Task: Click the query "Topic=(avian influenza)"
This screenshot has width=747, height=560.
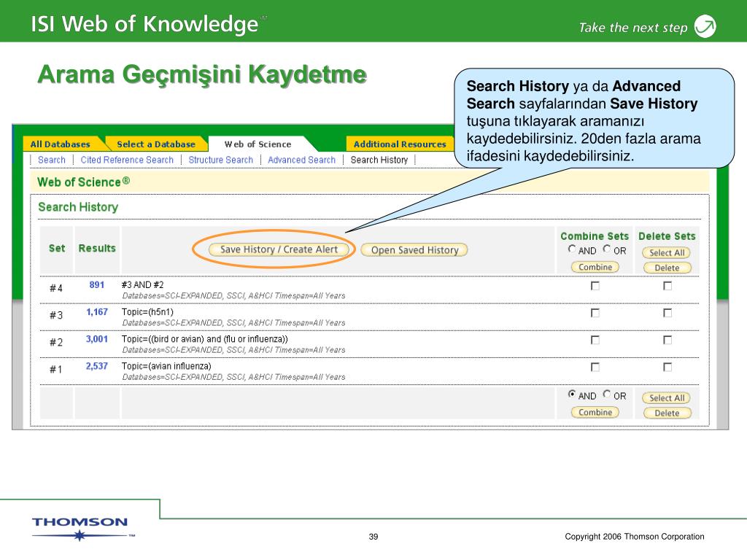Action: coord(166,366)
